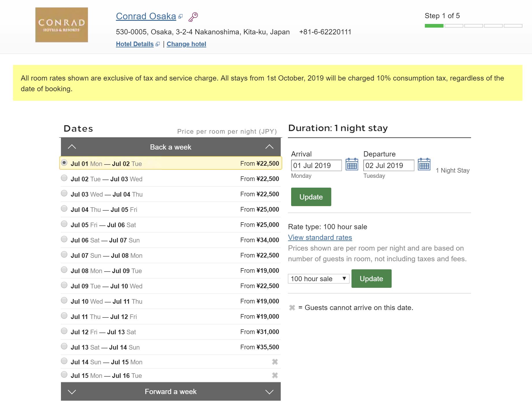Click the key icon beside Conrad Osaka
The width and height of the screenshot is (532, 405).
(193, 17)
